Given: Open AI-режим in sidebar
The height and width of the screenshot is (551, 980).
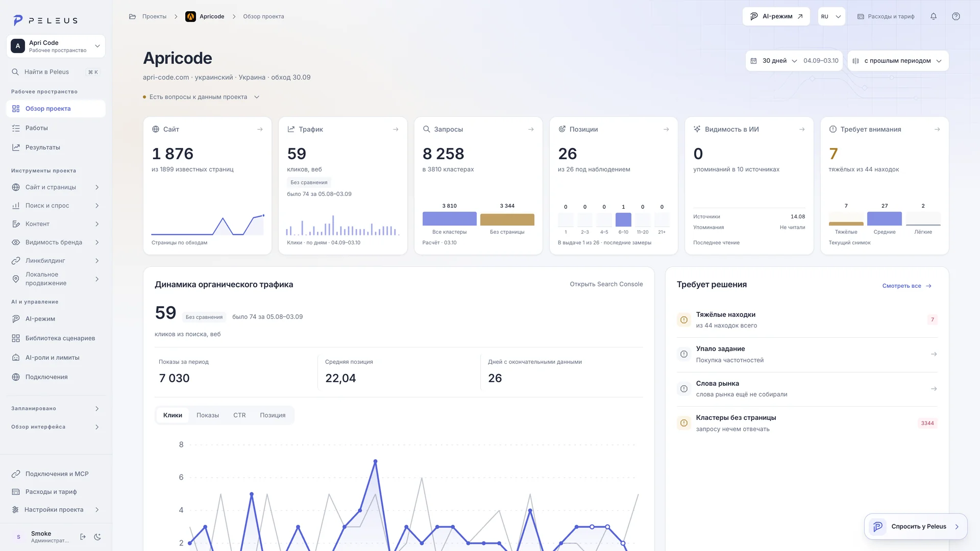Looking at the screenshot, I should pyautogui.click(x=56, y=319).
